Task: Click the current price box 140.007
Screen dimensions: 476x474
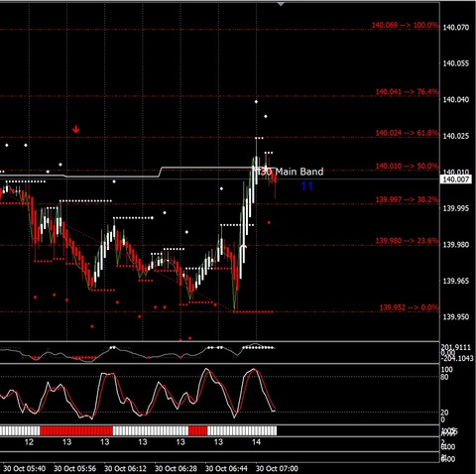Action: coord(456,179)
